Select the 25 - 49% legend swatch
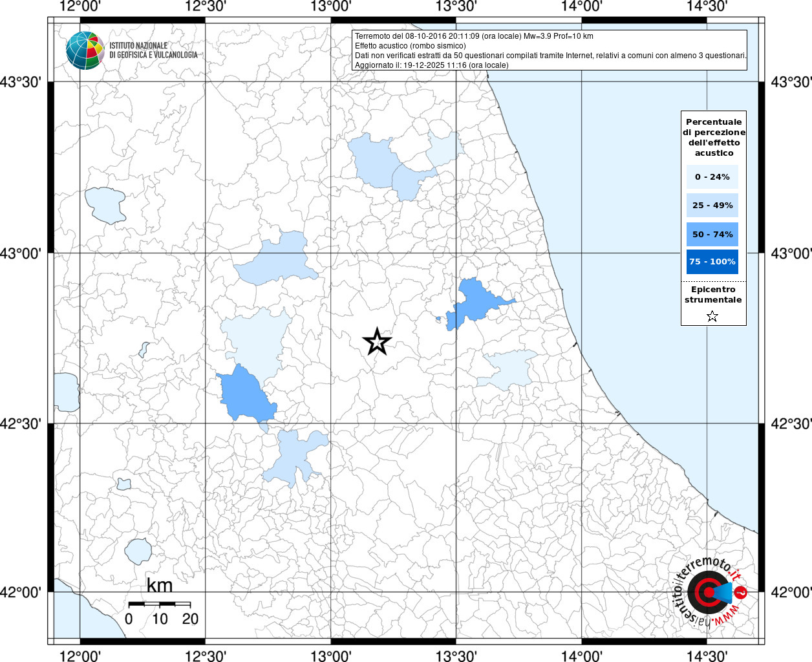812x662 pixels. [712, 206]
